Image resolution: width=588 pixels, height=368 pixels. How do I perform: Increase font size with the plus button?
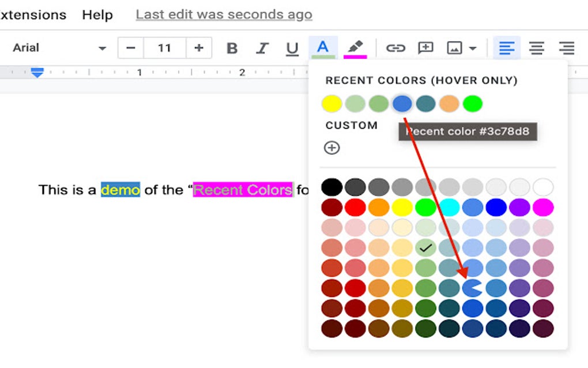pyautogui.click(x=199, y=48)
